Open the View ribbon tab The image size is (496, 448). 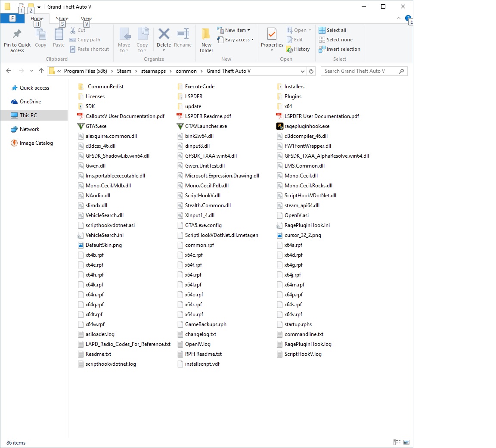click(x=86, y=19)
